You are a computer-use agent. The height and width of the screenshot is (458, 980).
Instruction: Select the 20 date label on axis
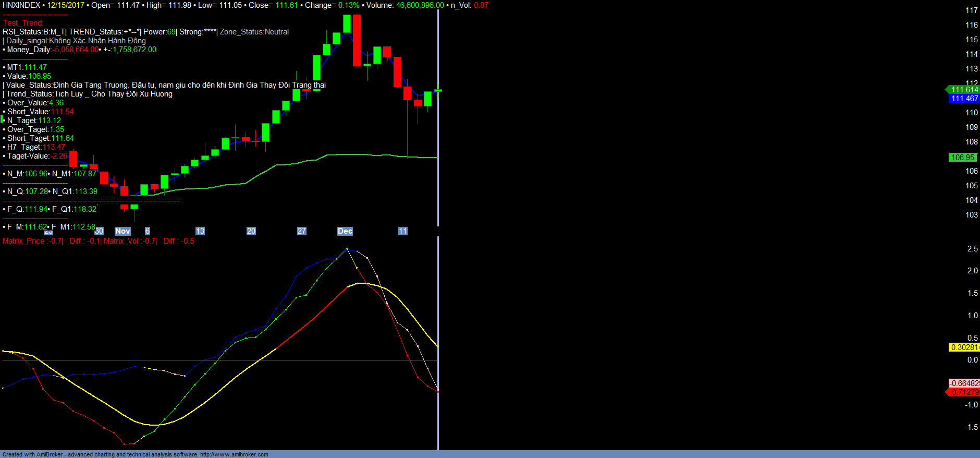click(x=251, y=231)
